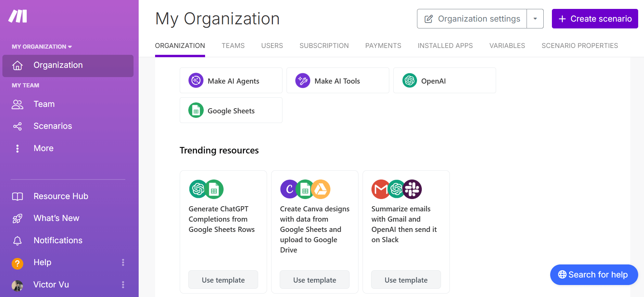Click the Create Canva designs card title

[x=315, y=230]
